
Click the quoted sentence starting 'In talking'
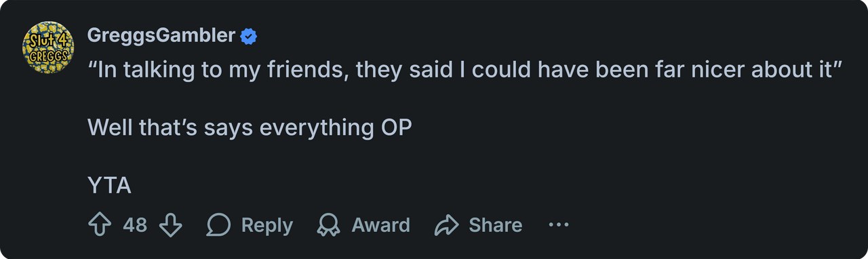click(x=465, y=71)
